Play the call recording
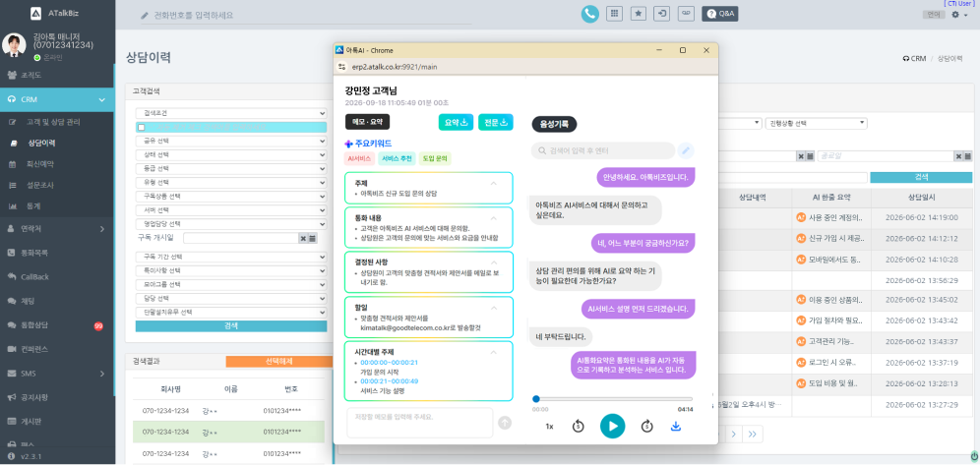The height and width of the screenshot is (465, 980). [x=612, y=426]
